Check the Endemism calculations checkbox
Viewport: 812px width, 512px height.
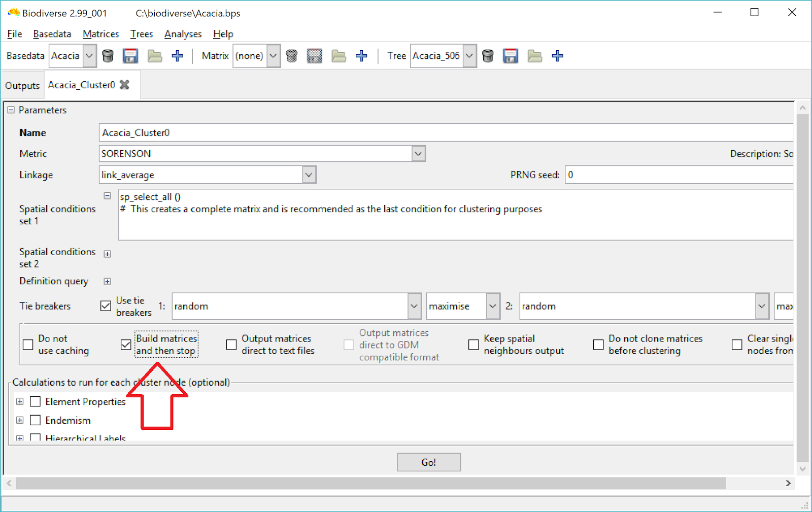pyautogui.click(x=35, y=420)
